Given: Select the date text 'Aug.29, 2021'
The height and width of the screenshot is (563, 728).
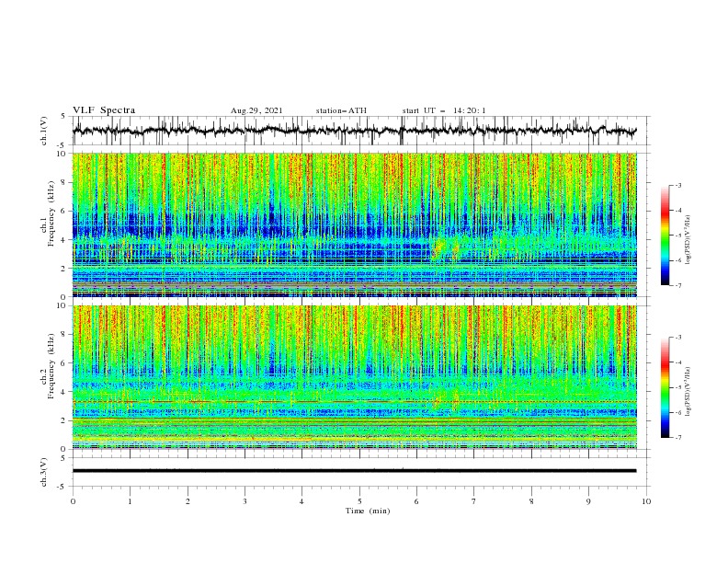Looking at the screenshot, I should [256, 110].
